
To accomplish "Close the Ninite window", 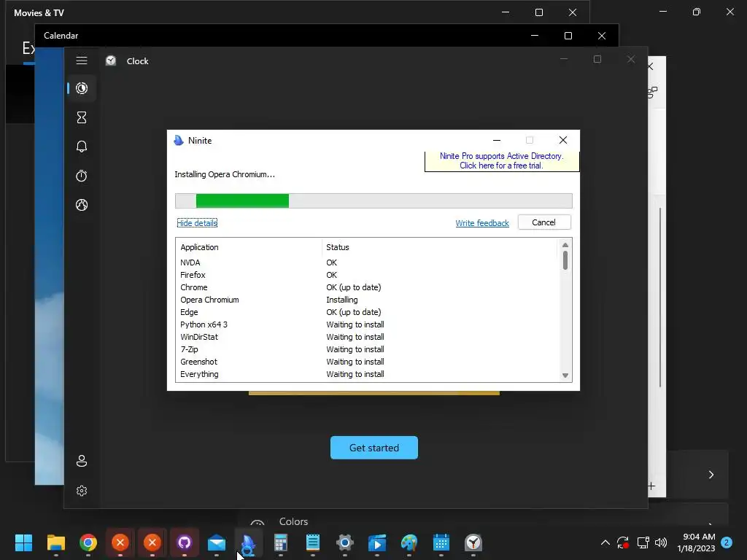I will [563, 140].
